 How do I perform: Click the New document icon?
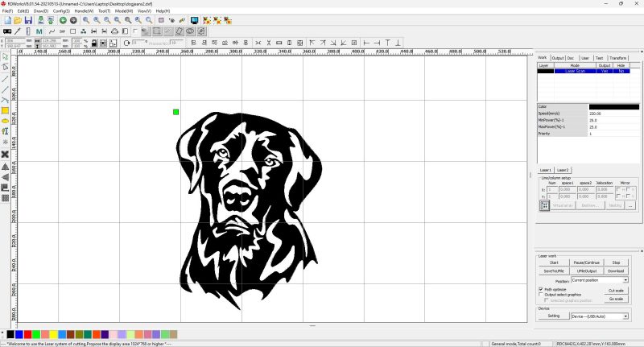[7, 20]
